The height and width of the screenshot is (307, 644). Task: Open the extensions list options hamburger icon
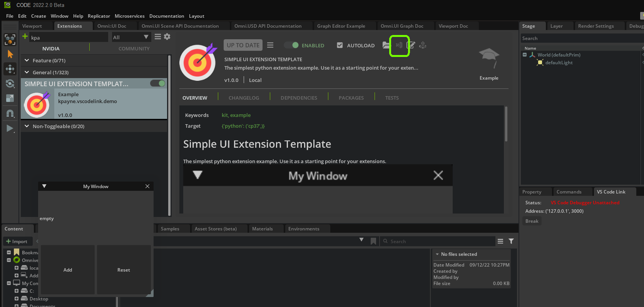158,37
